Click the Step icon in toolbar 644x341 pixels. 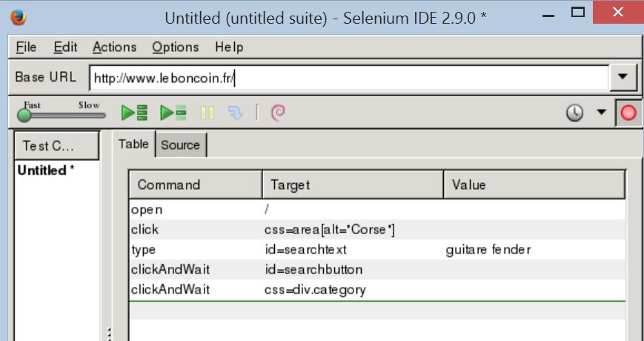point(235,113)
